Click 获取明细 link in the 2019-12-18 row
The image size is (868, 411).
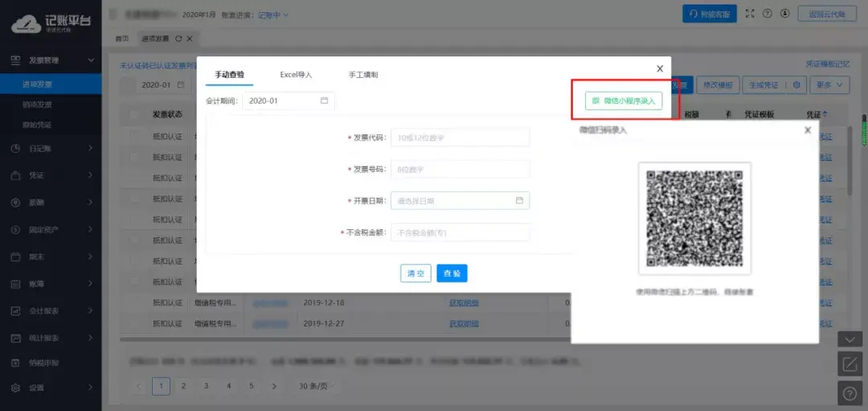[464, 302]
